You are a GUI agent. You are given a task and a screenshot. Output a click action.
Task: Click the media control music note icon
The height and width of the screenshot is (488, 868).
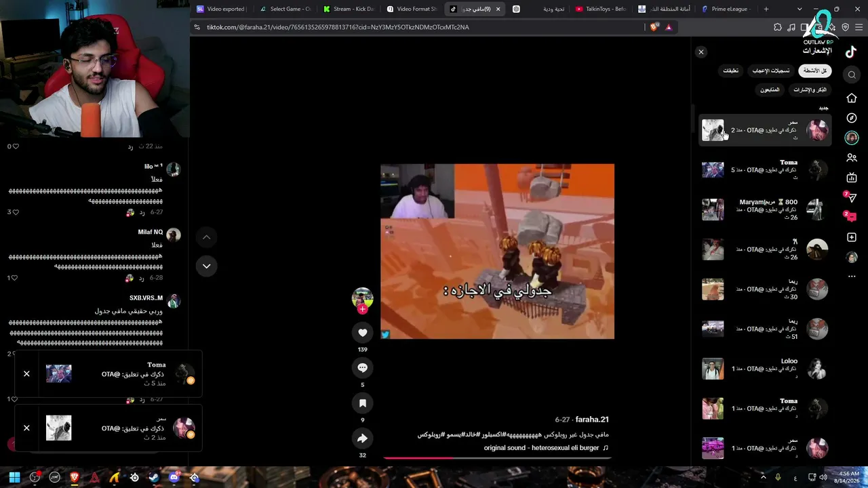791,27
